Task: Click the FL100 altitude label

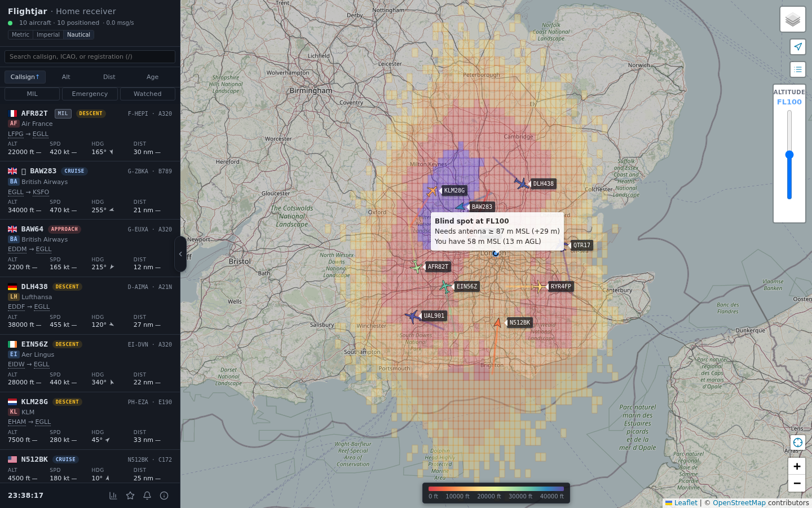Action: coord(789,102)
